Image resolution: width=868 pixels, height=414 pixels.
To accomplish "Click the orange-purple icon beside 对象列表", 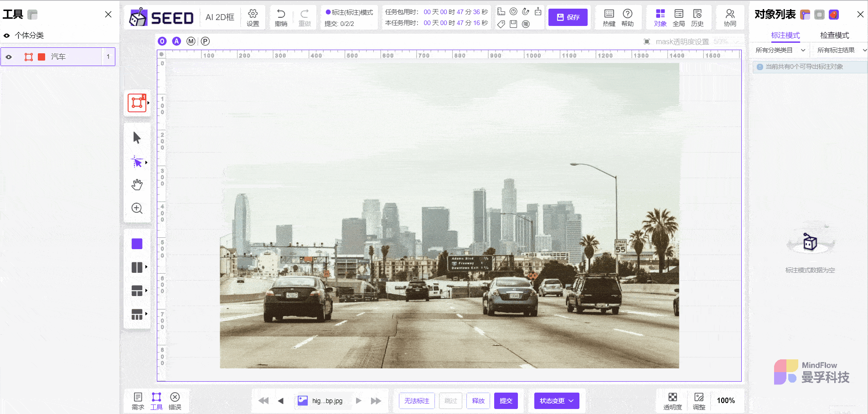I will (805, 15).
